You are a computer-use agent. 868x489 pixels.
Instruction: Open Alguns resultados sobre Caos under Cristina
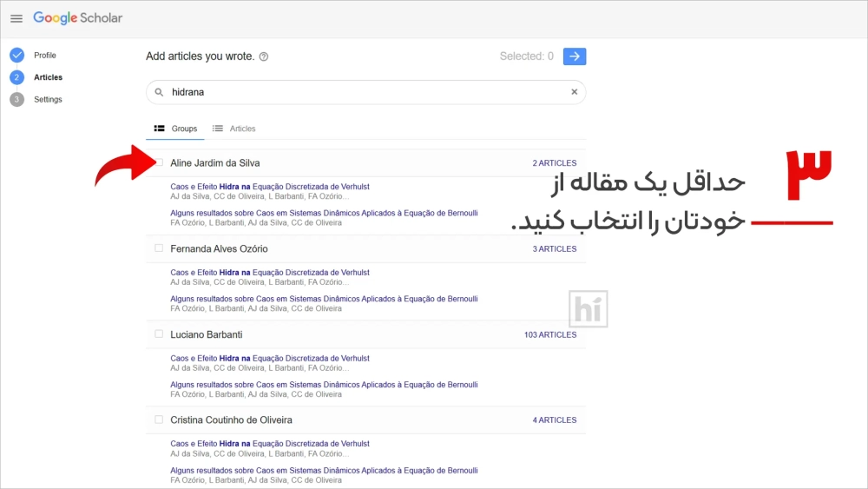(x=324, y=470)
